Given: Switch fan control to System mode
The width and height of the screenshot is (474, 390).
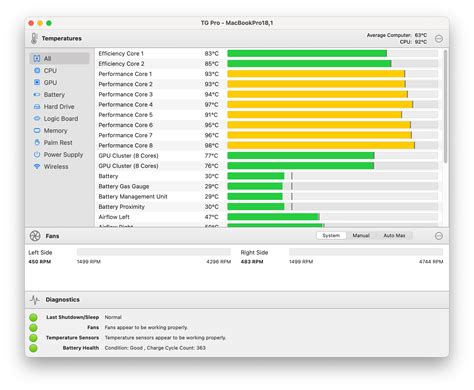Looking at the screenshot, I should (331, 236).
